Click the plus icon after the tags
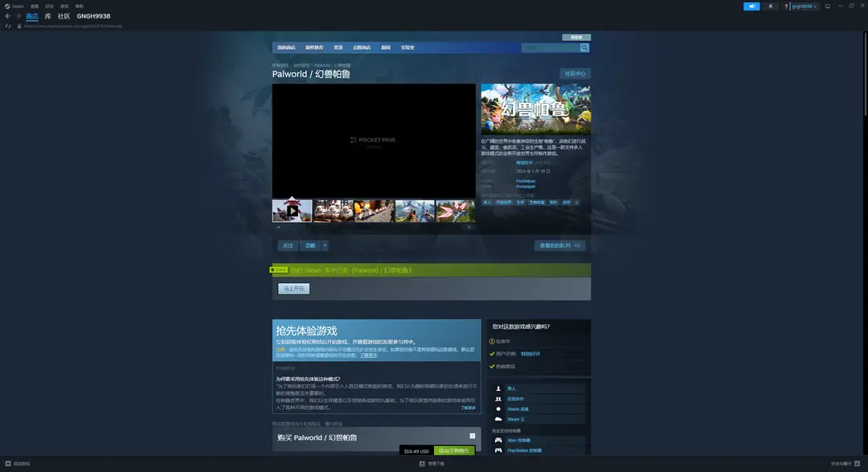 [x=577, y=202]
